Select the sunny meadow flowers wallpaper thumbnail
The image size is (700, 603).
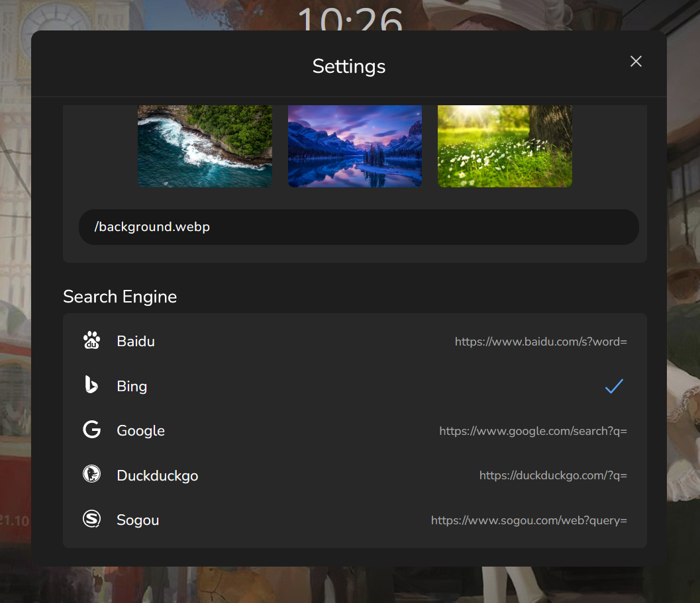coord(505,146)
